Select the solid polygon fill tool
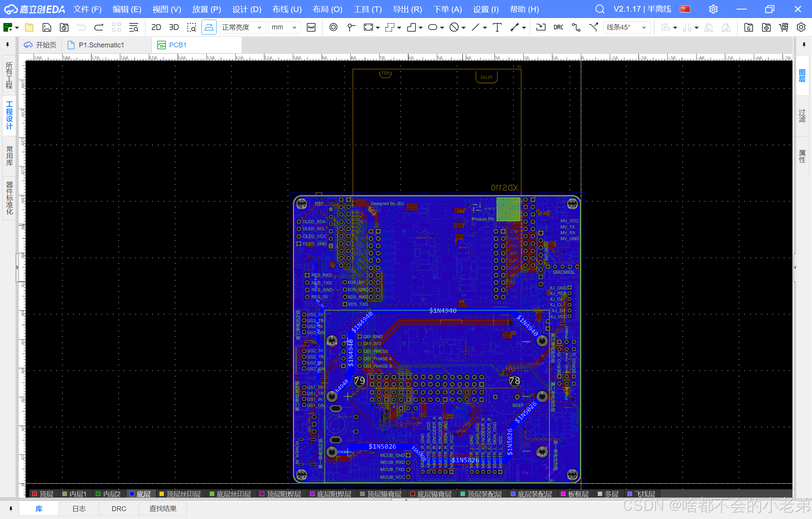Image resolution: width=812 pixels, height=519 pixels. 412,27
